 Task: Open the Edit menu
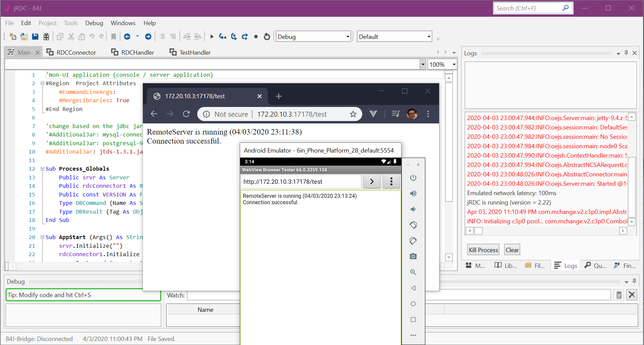tap(26, 23)
